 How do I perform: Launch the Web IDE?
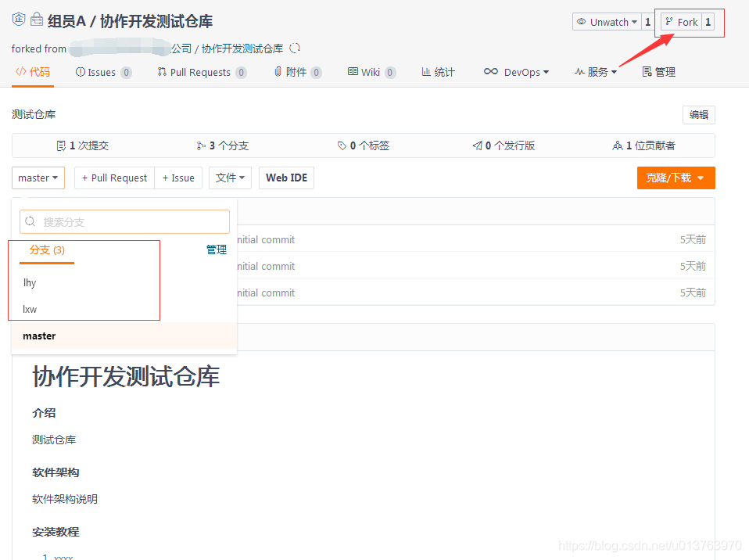287,178
